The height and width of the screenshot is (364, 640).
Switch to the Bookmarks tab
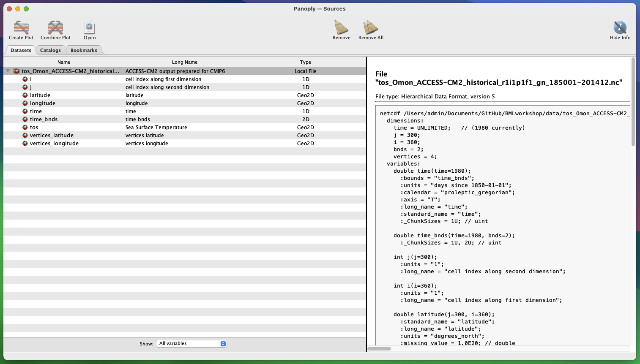(84, 50)
